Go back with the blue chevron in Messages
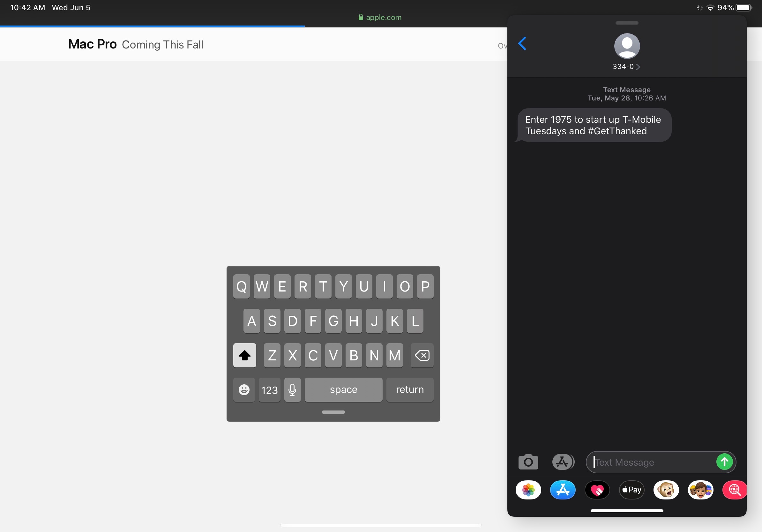Image resolution: width=762 pixels, height=532 pixels. pyautogui.click(x=522, y=43)
